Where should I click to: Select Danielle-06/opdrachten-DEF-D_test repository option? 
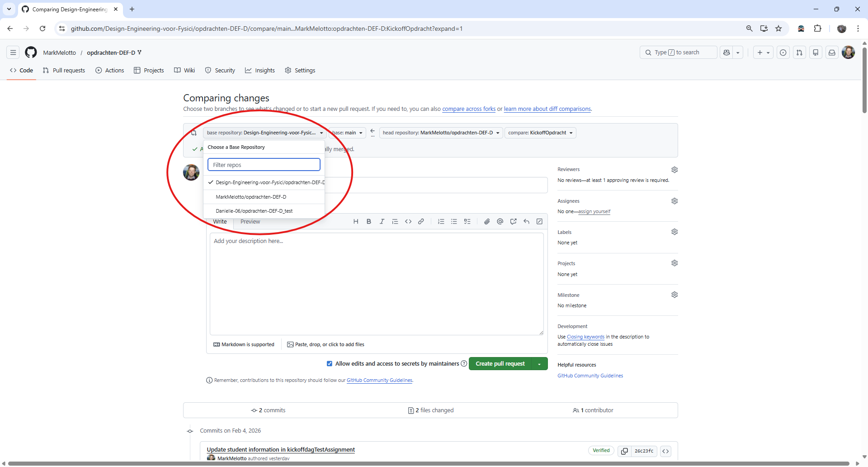pyautogui.click(x=264, y=211)
